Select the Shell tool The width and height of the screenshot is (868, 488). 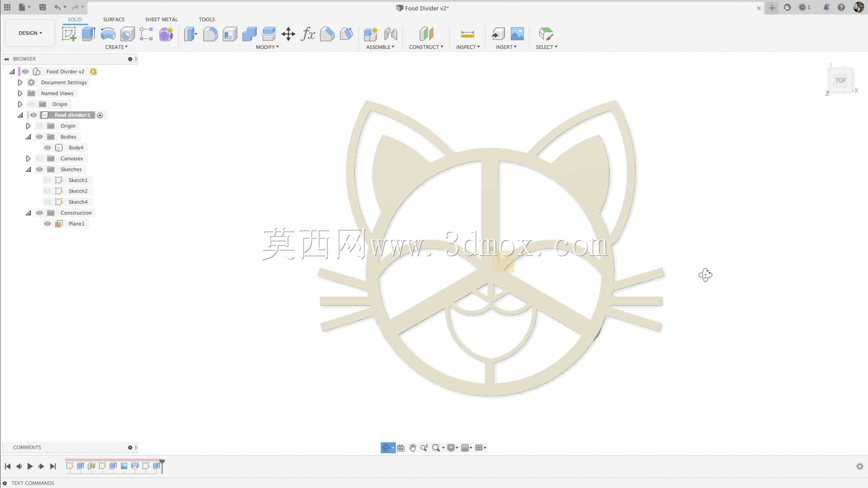[x=230, y=34]
